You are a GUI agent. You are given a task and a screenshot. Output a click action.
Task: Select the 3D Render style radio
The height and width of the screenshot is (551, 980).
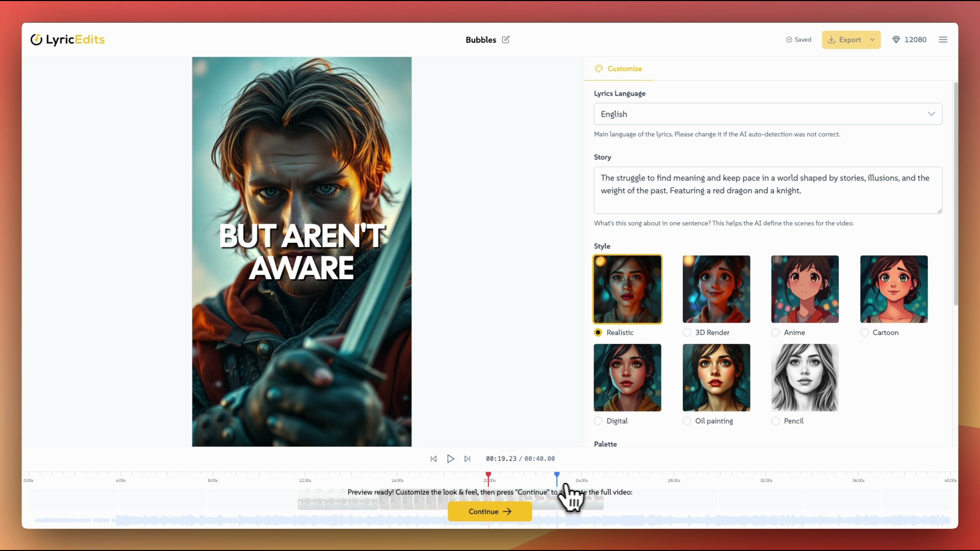click(687, 333)
